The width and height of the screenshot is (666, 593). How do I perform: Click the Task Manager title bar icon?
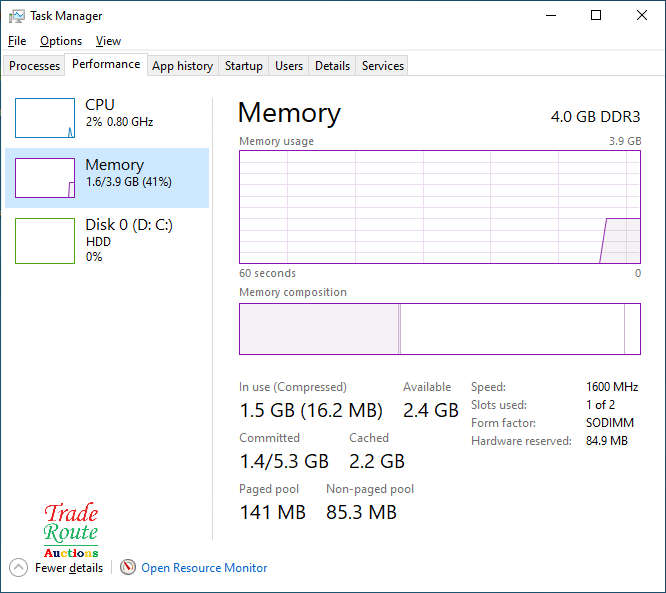pos(17,16)
